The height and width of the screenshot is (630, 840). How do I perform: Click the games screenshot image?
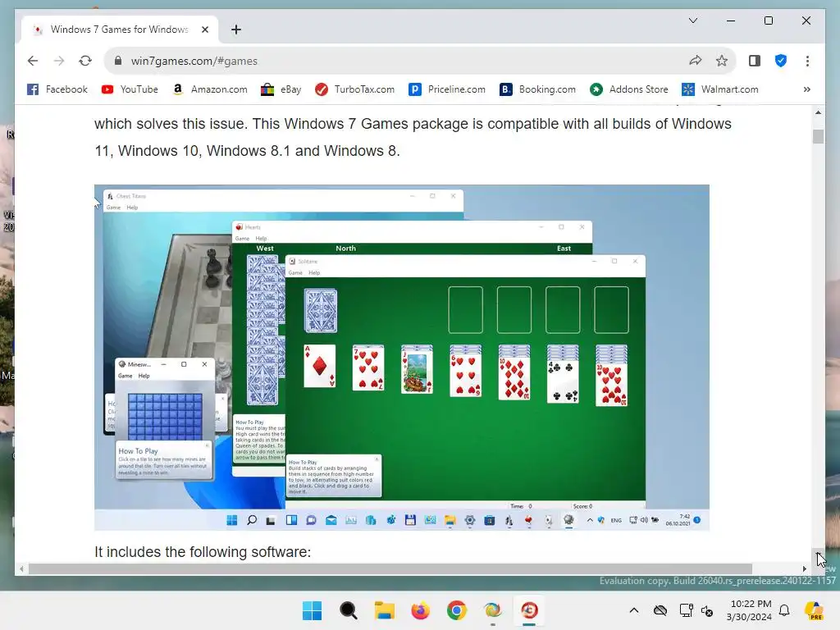(402, 358)
